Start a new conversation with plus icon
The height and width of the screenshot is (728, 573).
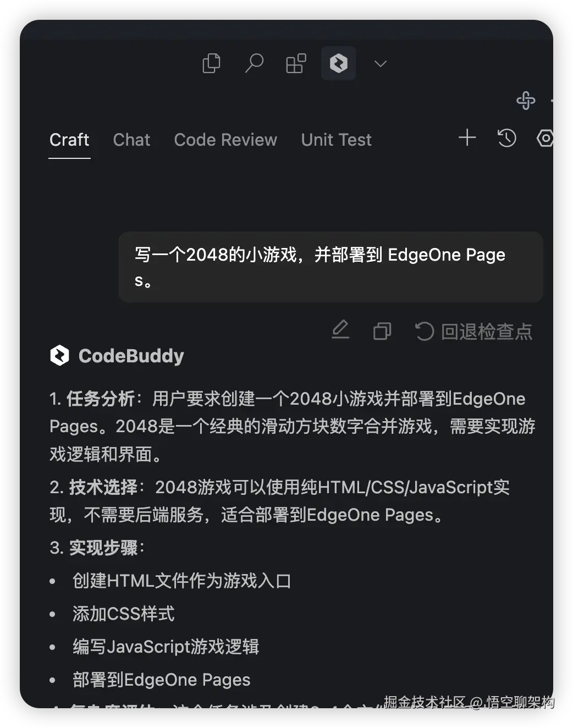(x=467, y=137)
